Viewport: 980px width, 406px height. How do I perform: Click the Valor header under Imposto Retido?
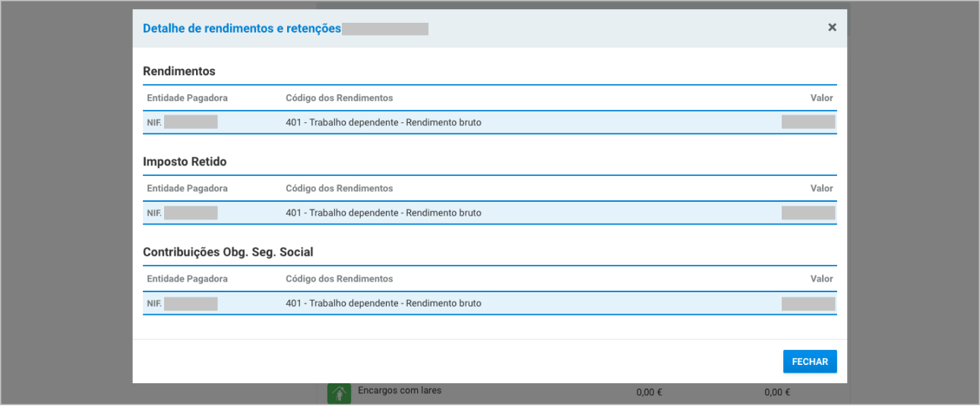[821, 188]
